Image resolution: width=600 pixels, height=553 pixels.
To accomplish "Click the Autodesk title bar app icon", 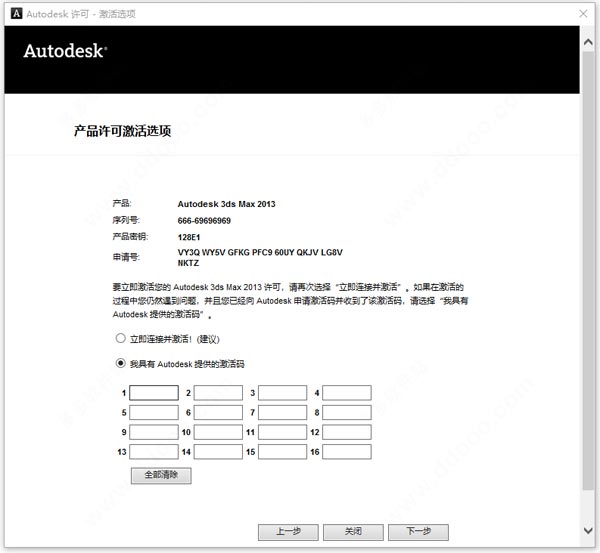I will coord(16,14).
